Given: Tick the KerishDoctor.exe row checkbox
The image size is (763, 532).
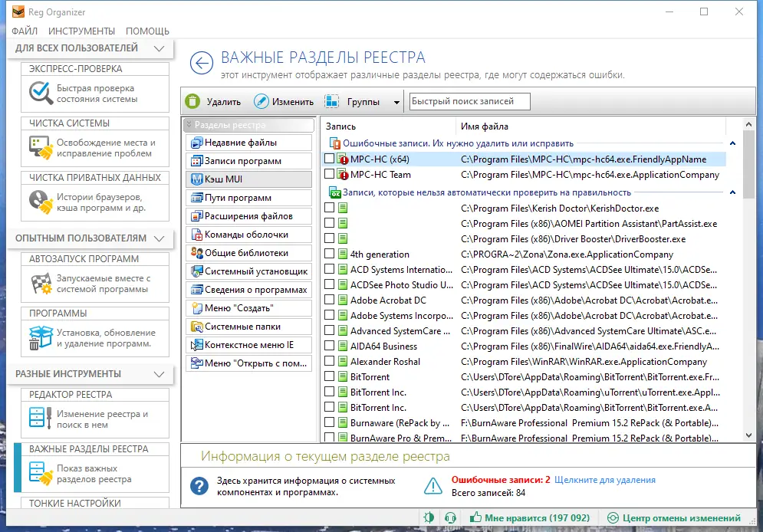Looking at the screenshot, I should (x=330, y=208).
